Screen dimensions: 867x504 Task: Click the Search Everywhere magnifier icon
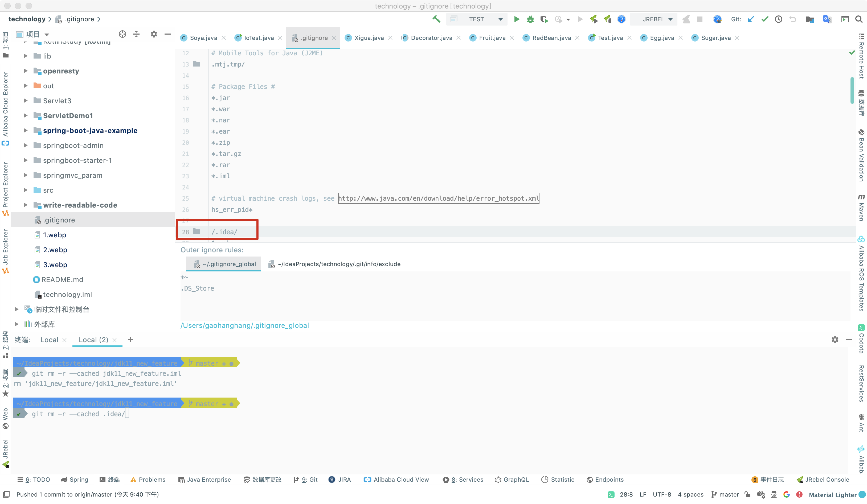coord(858,19)
